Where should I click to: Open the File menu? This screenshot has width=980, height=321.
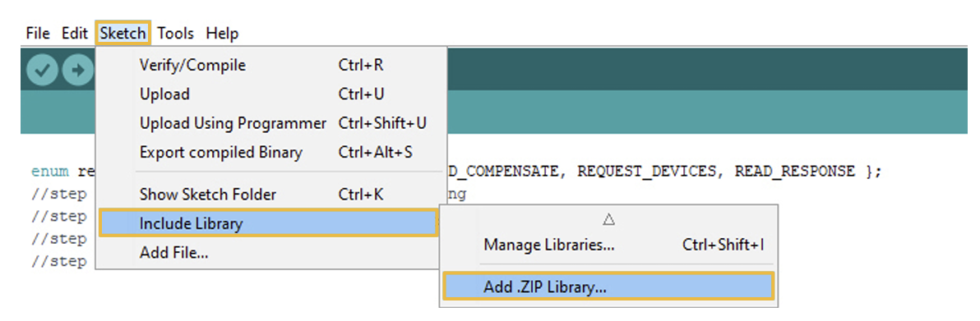(38, 33)
